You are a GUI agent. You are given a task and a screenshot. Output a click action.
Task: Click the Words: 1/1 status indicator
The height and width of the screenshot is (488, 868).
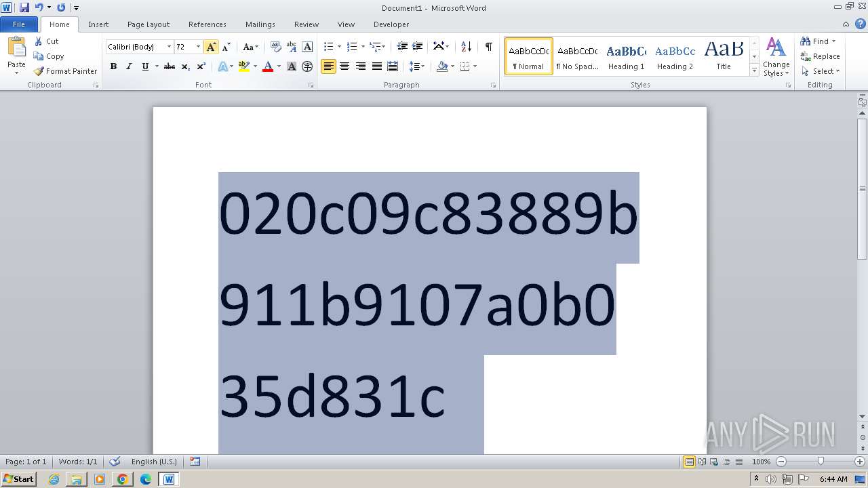coord(78,462)
